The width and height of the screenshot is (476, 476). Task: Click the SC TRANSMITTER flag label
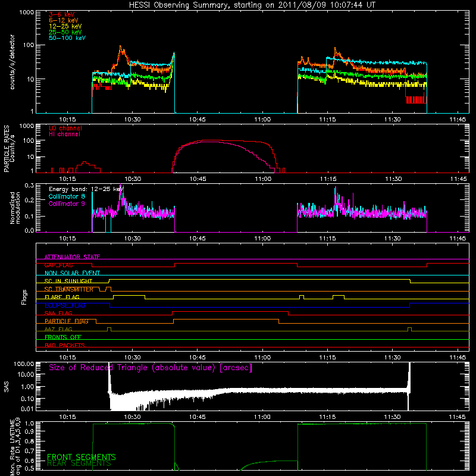pos(68,289)
